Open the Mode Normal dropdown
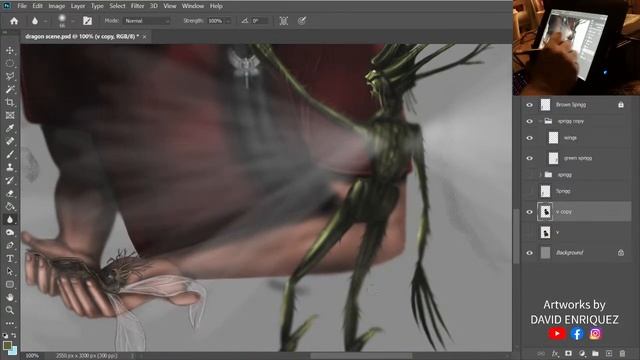The width and height of the screenshot is (640, 360). (x=147, y=21)
